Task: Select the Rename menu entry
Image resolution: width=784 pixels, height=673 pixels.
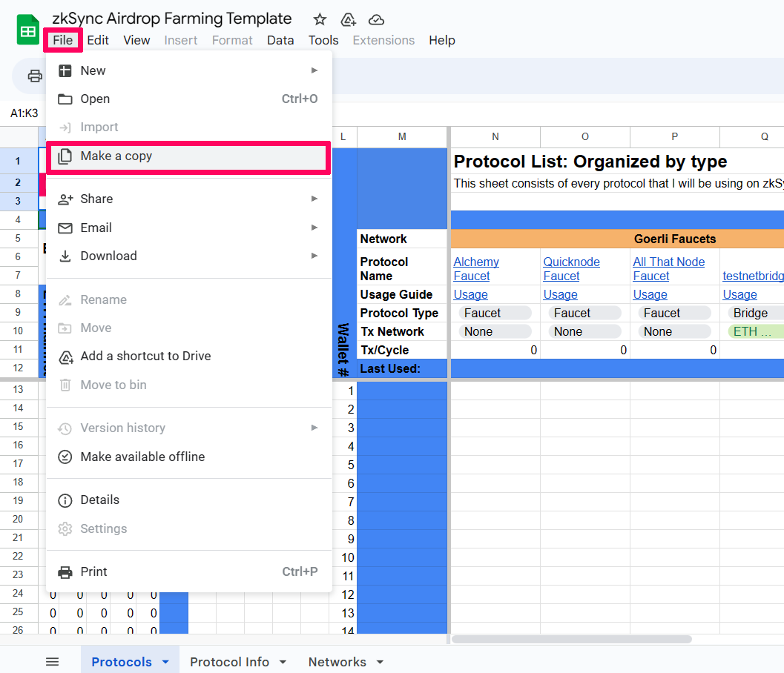Action: pyautogui.click(x=189, y=299)
